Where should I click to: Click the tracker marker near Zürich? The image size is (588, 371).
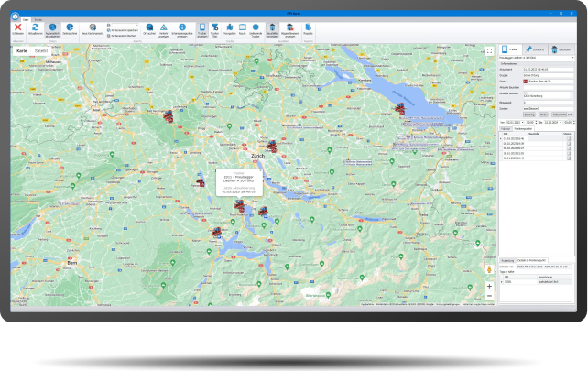[271, 146]
